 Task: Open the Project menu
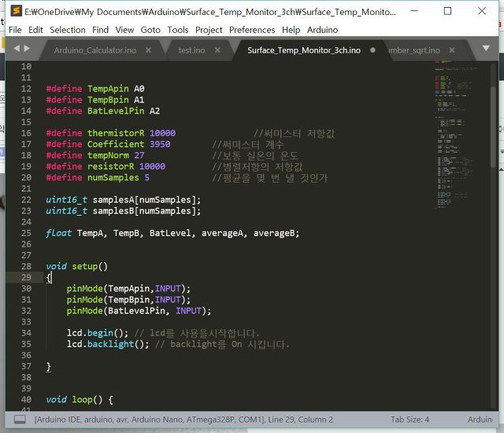pyautogui.click(x=209, y=30)
